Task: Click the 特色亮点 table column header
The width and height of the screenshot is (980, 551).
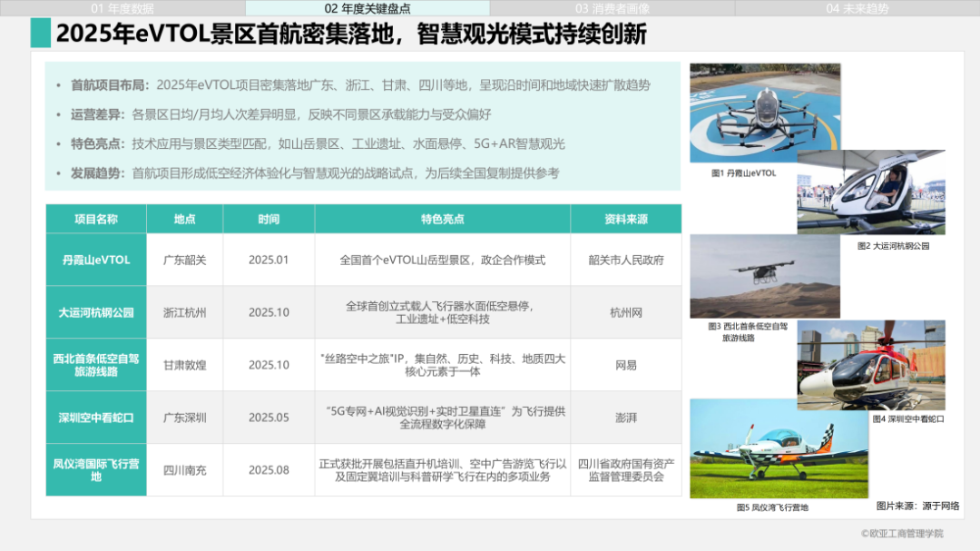Action: coord(443,219)
